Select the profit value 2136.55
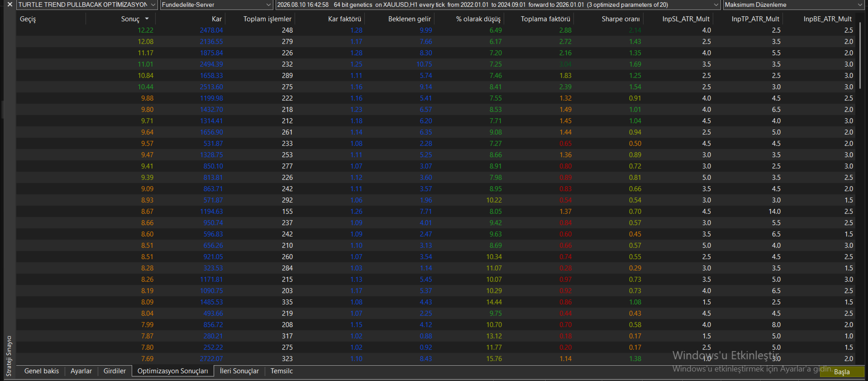The image size is (868, 381). pos(211,42)
